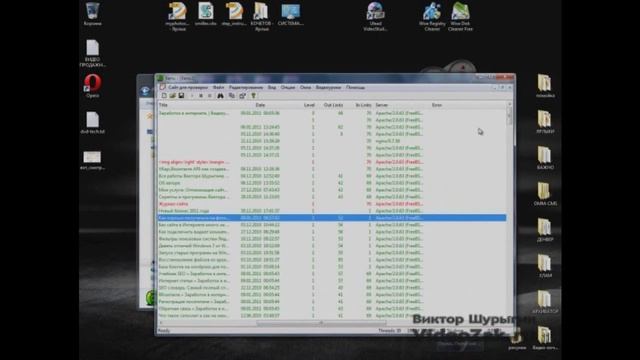Sort by the Error column header
640x360 pixels.
pyautogui.click(x=437, y=105)
